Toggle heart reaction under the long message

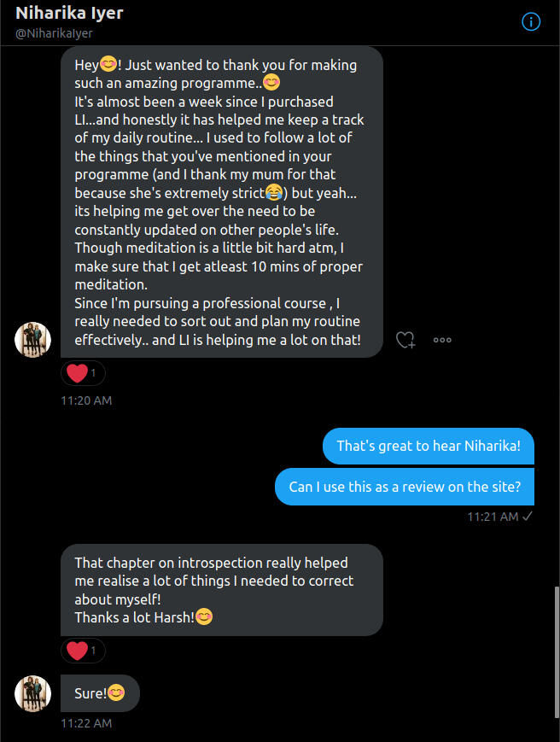point(83,373)
